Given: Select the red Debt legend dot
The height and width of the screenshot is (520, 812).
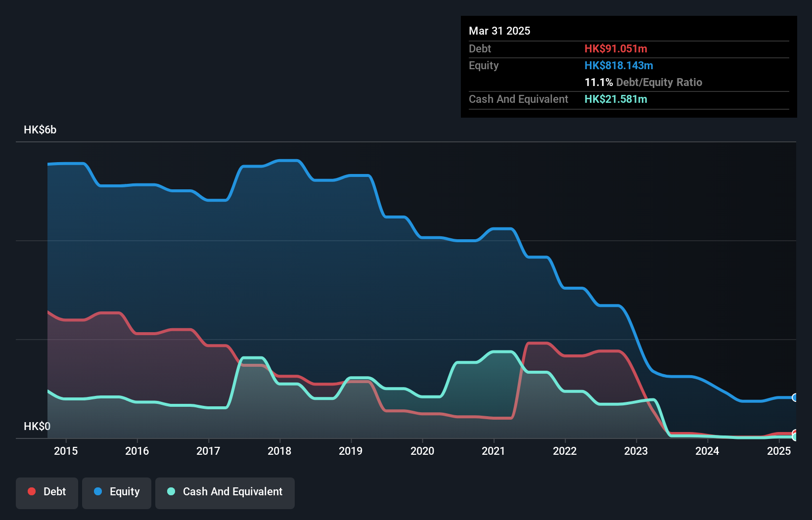Looking at the screenshot, I should coord(31,491).
